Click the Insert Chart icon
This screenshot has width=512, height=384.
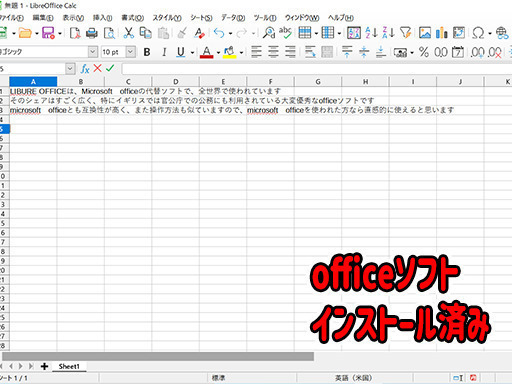point(442,33)
